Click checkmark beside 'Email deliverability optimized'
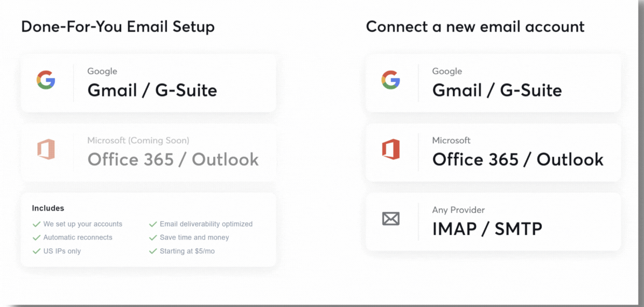The height and width of the screenshot is (307, 644). pos(153,225)
